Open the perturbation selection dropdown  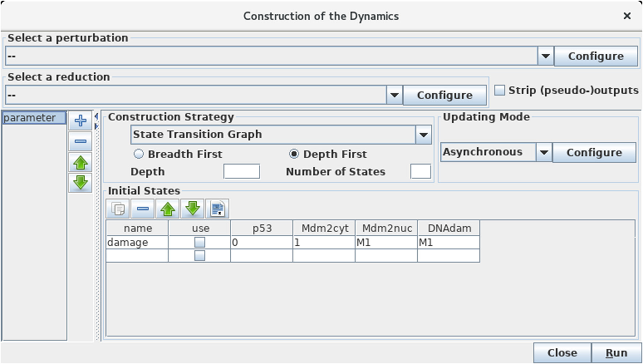[x=545, y=56]
